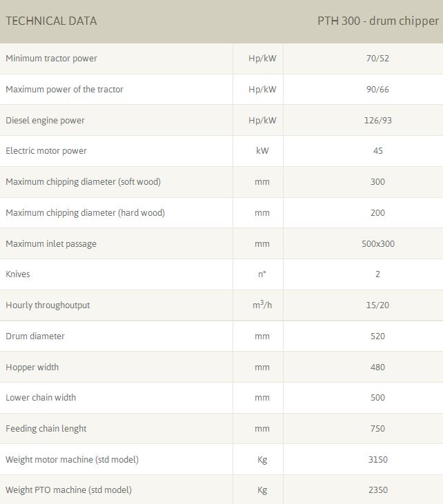Click the 3150 motor machine weight value
This screenshot has width=443, height=504.
[x=377, y=460]
